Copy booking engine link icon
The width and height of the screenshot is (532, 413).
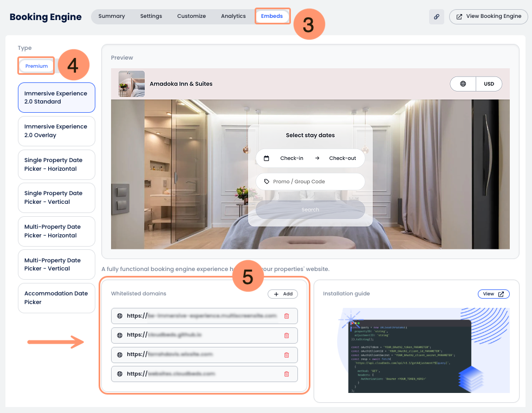point(436,17)
